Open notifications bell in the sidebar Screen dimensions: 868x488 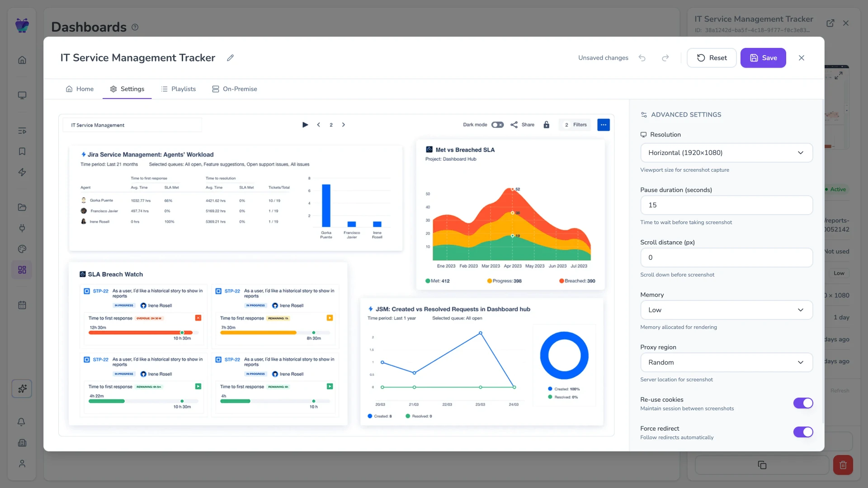(21, 422)
